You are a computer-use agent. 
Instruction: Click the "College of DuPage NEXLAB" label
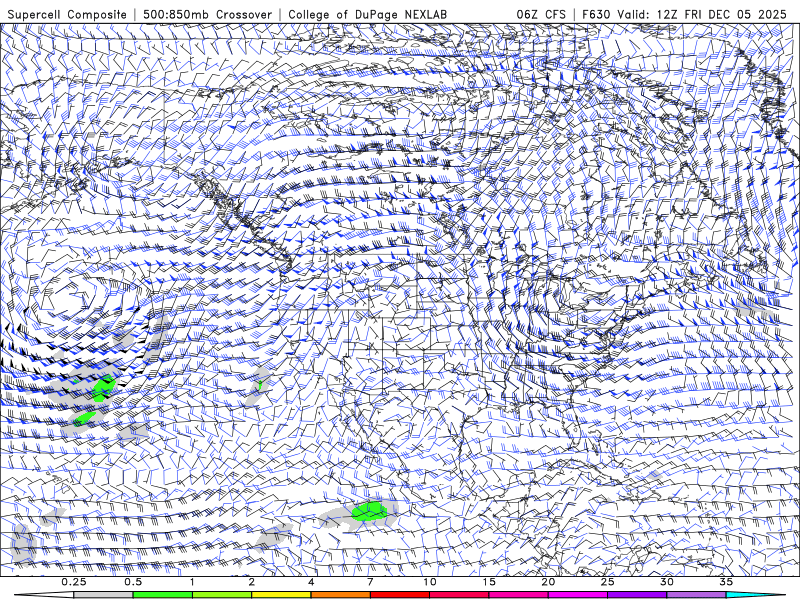[367, 14]
